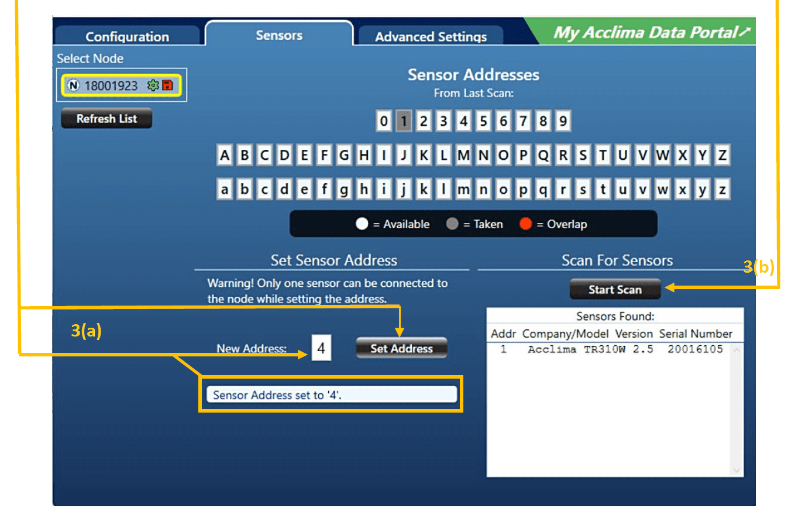Click the New Address input field
Screen dimensions: 812x515
pyautogui.click(x=321, y=348)
